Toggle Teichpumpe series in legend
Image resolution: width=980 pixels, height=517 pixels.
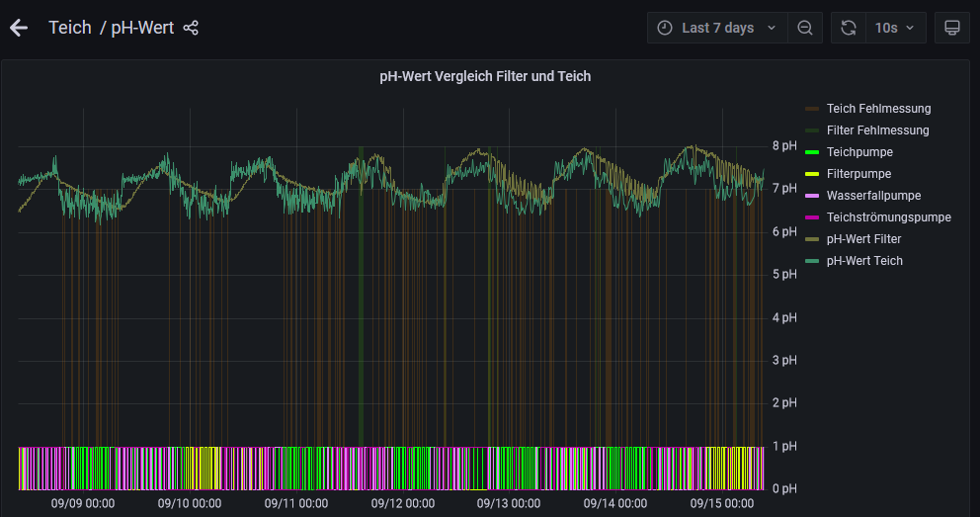click(x=859, y=152)
